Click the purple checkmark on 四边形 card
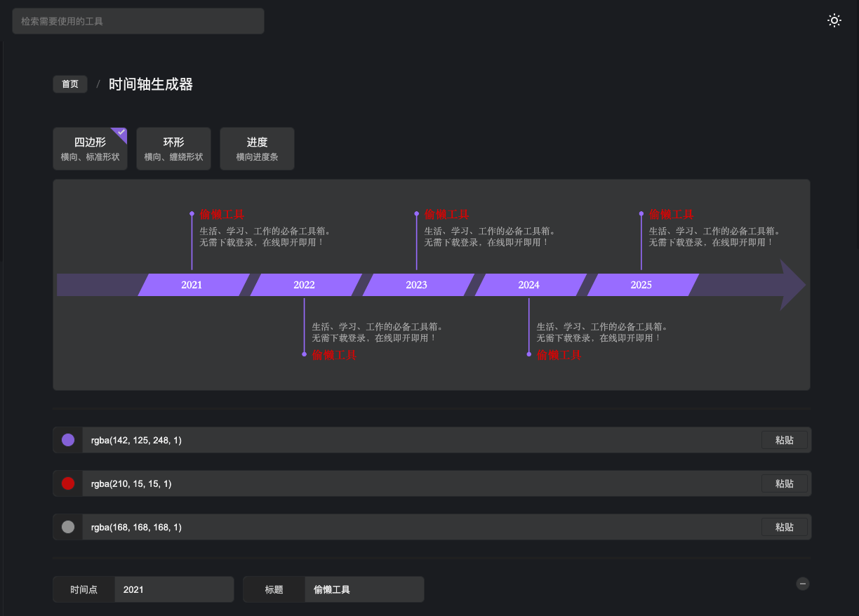 [x=121, y=133]
